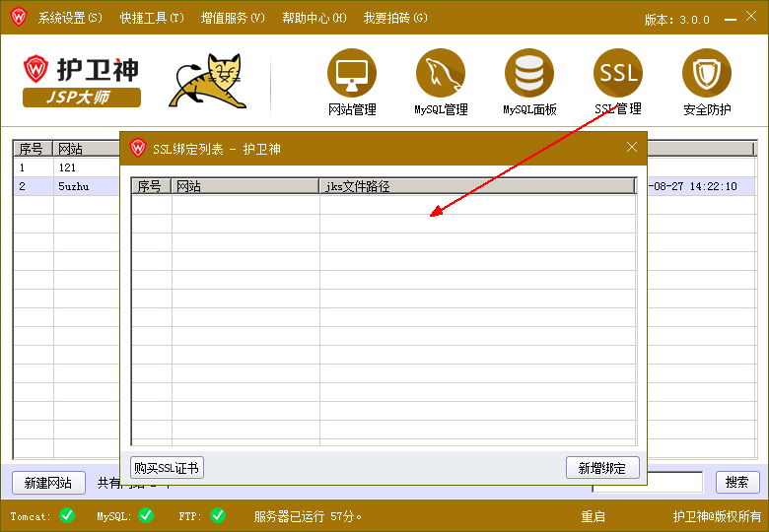Click the 新增绑定 button
Screen dimensions: 769x532
point(602,468)
